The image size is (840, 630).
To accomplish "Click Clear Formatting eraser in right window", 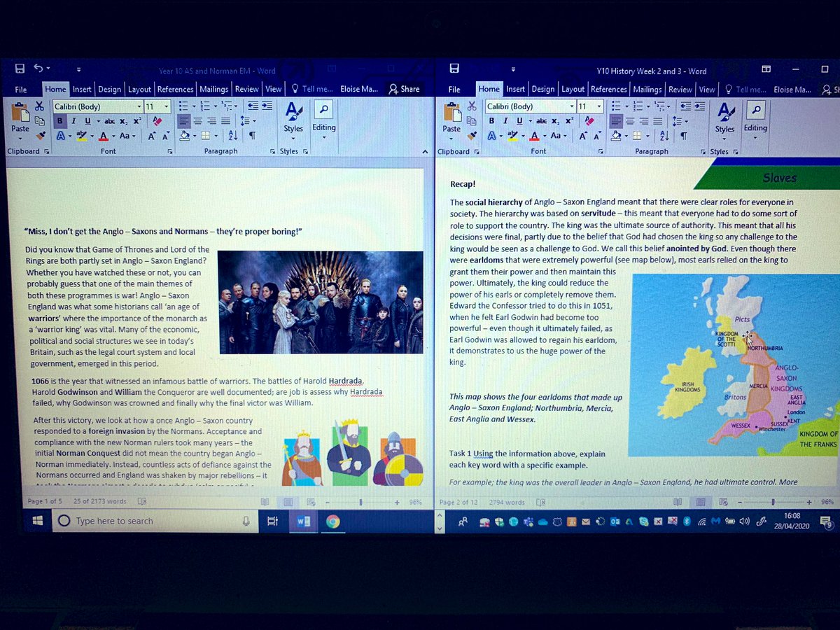I will tap(589, 120).
